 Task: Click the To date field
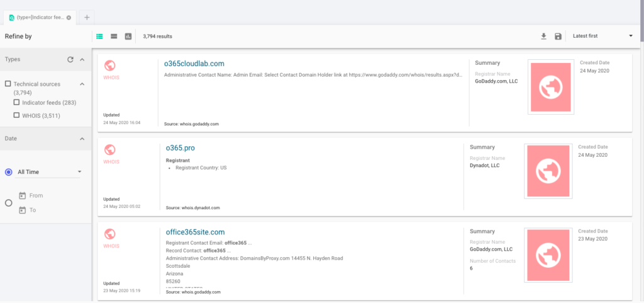click(x=33, y=210)
